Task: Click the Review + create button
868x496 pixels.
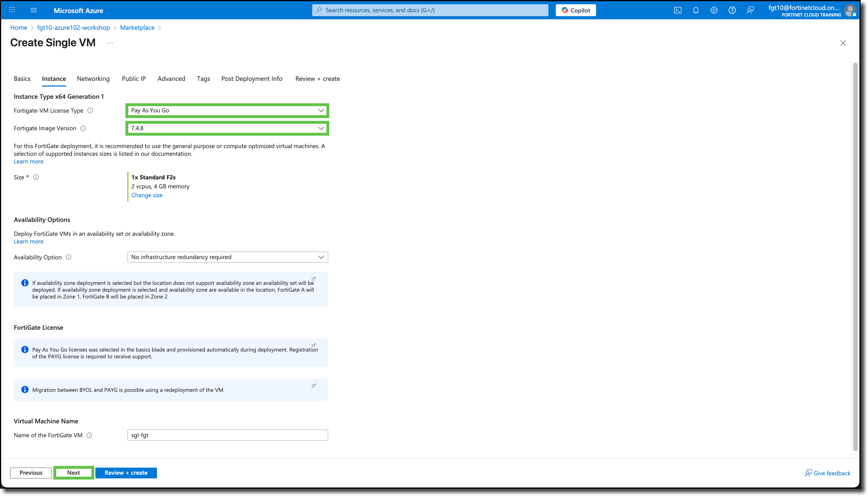Action: coord(126,472)
